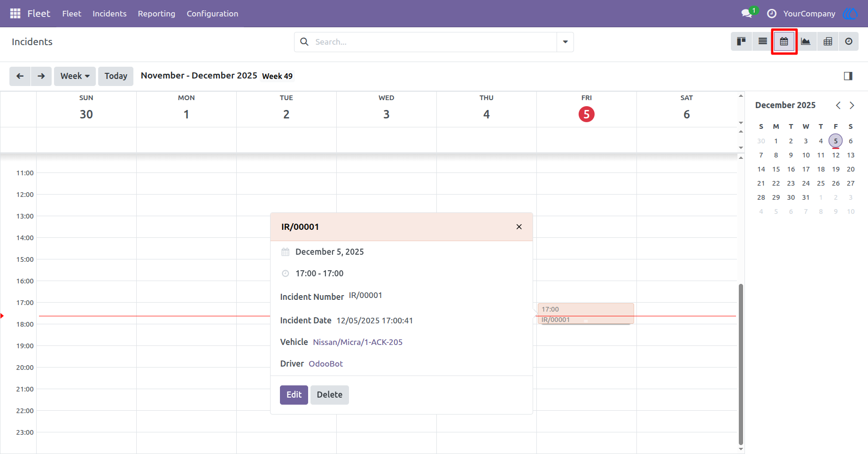Click the TUE 2 day header

[287, 109]
